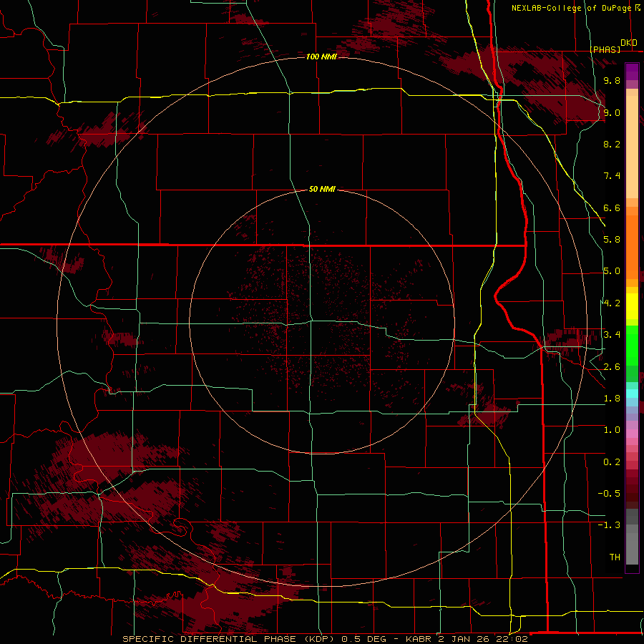Click the 1.8 legend value
The height and width of the screenshot is (644, 644).
point(612,399)
